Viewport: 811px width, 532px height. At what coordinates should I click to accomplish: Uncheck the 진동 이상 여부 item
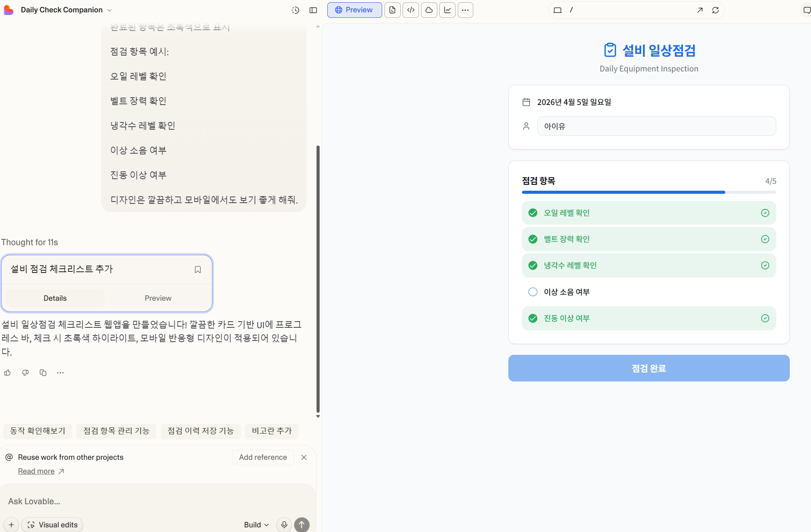533,318
